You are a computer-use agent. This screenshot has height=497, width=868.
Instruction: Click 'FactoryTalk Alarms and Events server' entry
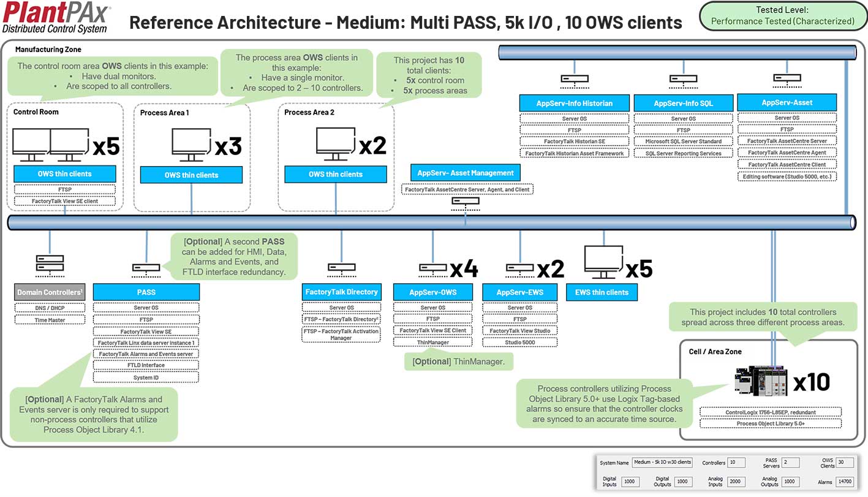[146, 354]
